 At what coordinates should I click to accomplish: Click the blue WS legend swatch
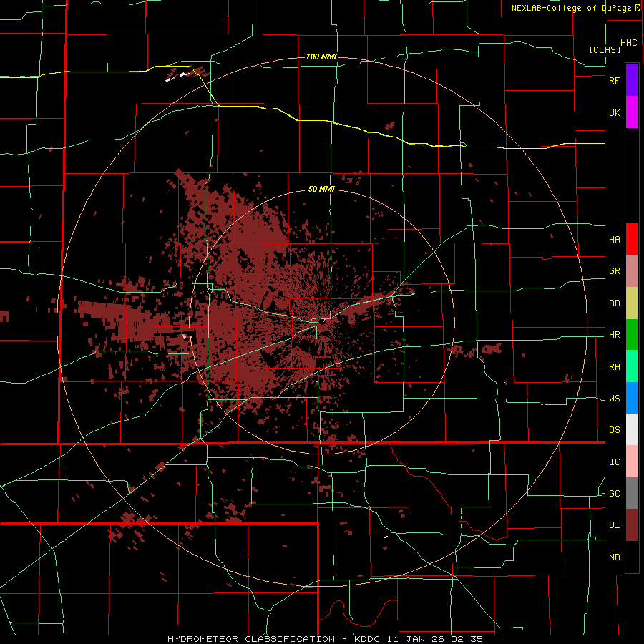(632, 398)
